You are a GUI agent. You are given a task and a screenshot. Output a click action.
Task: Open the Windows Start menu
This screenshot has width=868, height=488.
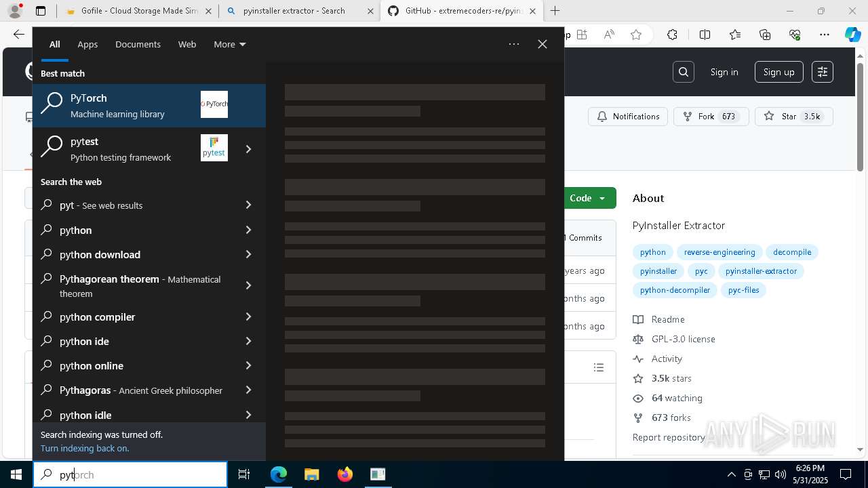coord(16,474)
